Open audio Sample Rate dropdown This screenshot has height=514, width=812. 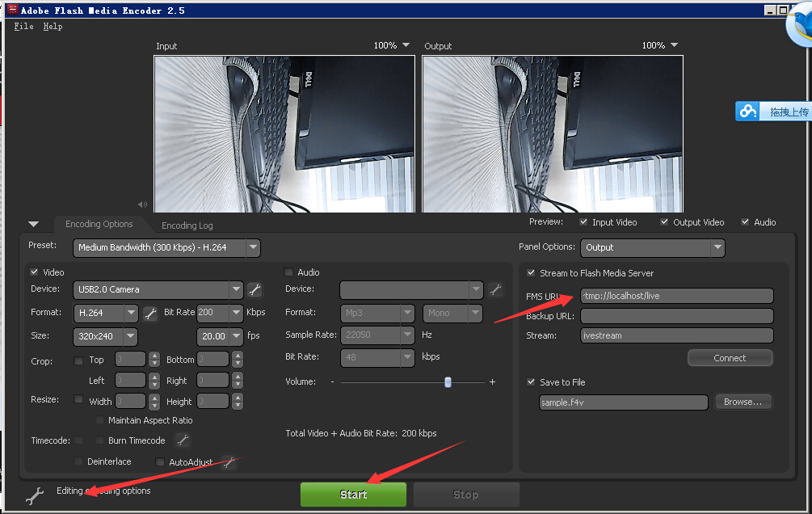pyautogui.click(x=377, y=335)
